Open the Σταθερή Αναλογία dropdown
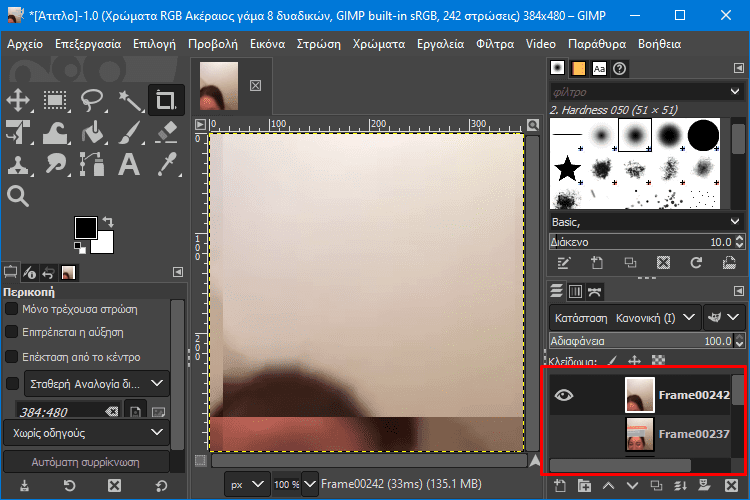The width and height of the screenshot is (750, 500). tap(96, 384)
